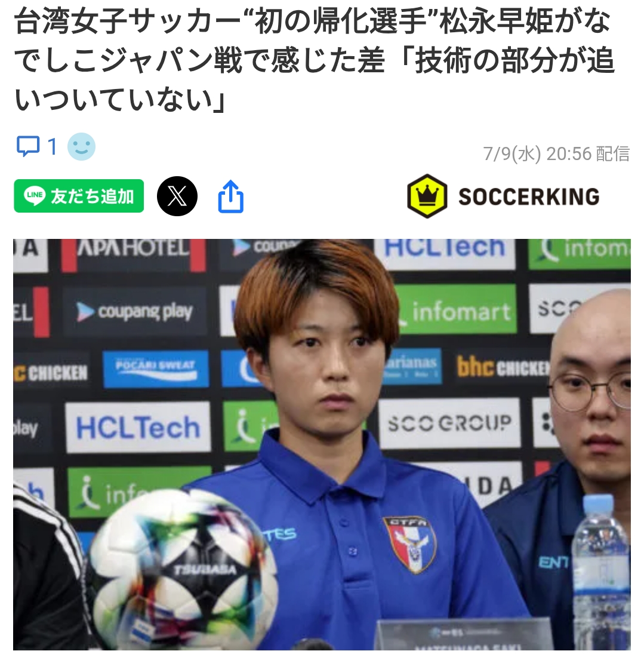Screen dimensions: 644x654
Task: Share the article on X
Action: [177, 196]
